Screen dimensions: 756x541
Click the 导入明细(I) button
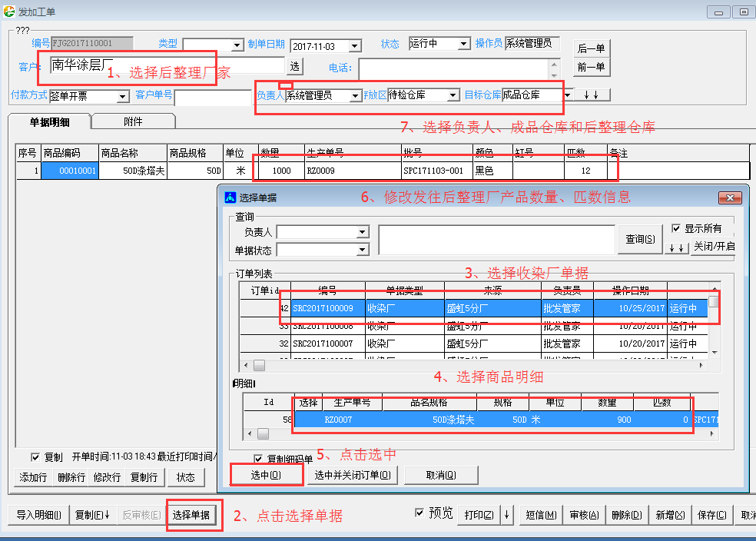coord(38,515)
